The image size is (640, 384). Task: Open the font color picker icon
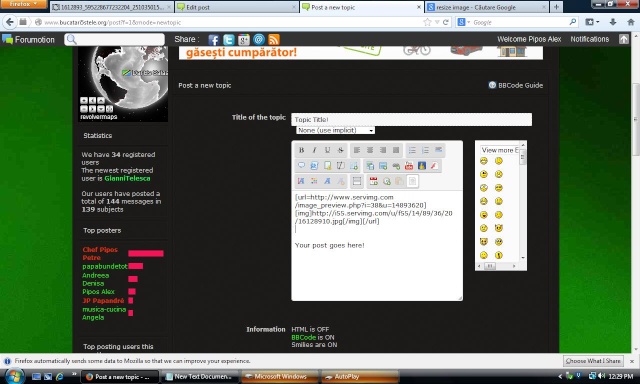click(314, 181)
